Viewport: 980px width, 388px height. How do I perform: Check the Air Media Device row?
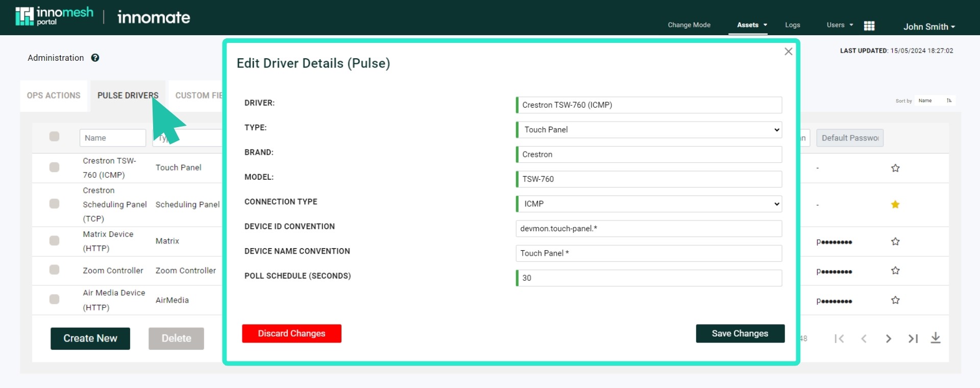[x=54, y=299]
